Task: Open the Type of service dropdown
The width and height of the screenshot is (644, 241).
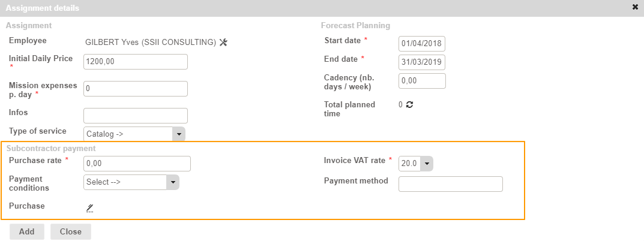Action: 179,134
